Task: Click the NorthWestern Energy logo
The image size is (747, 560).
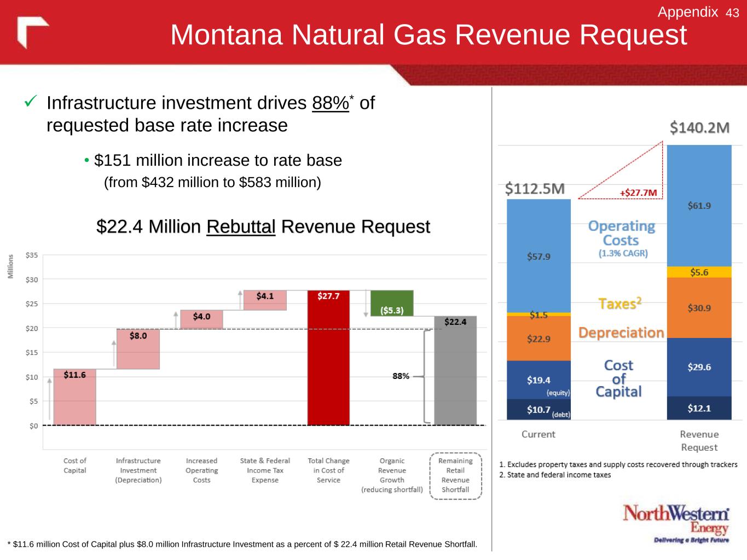Action: coord(676,523)
